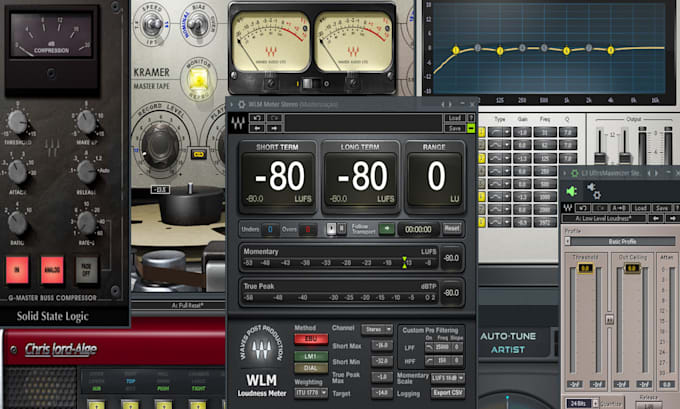Click A→B compare button in L3 UltraMaximizer
This screenshot has width=680, height=409.
[x=619, y=208]
